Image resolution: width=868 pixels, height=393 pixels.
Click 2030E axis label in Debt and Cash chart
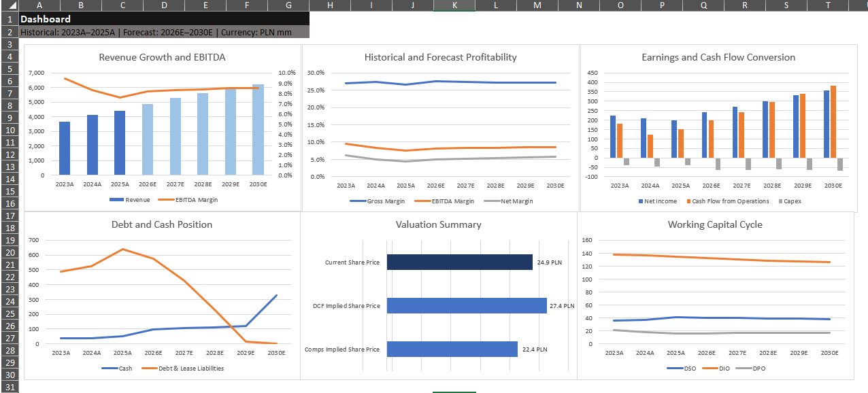point(276,354)
